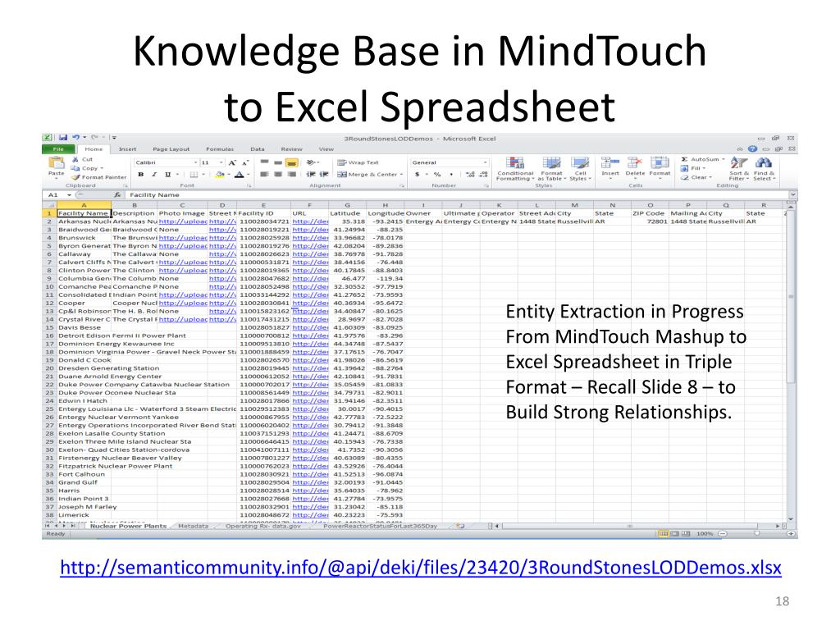
Task: Click the Comma Style icon
Action: 452,174
